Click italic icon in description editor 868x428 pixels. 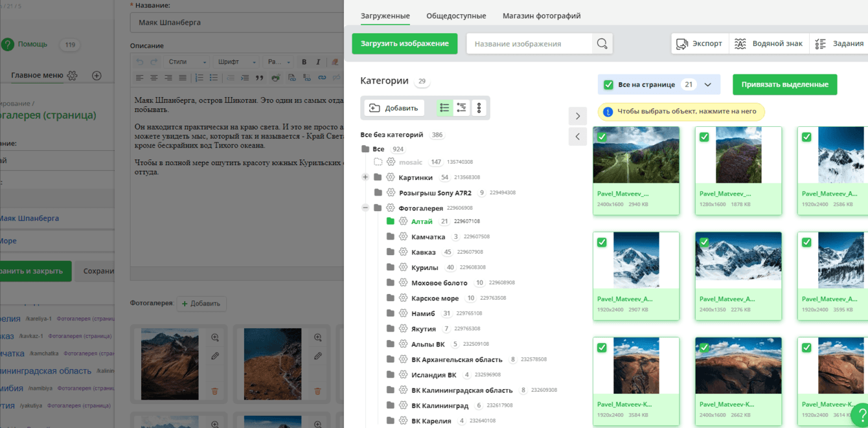click(318, 62)
